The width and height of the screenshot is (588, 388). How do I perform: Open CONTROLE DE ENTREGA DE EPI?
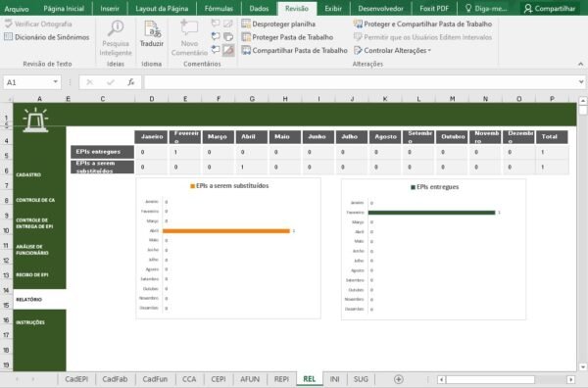click(x=34, y=223)
